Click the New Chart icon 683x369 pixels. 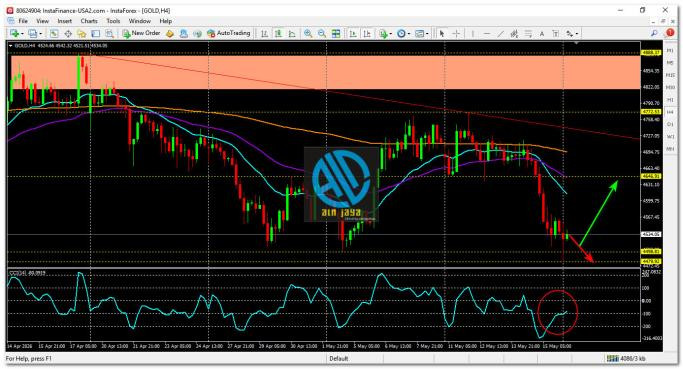pyautogui.click(x=14, y=34)
